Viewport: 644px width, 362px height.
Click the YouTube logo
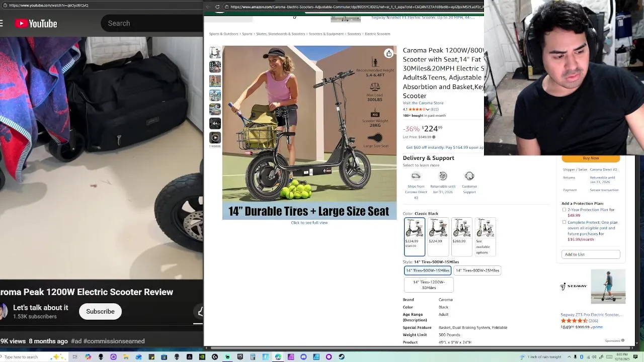pos(36,24)
